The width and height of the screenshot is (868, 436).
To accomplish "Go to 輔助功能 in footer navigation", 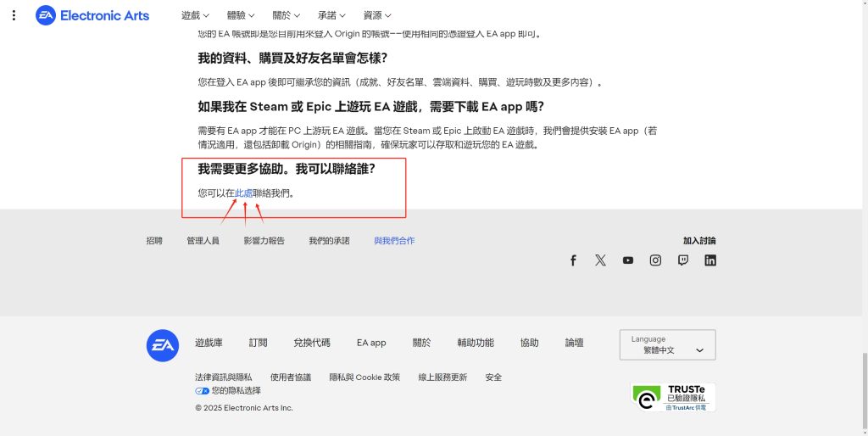I will point(476,343).
